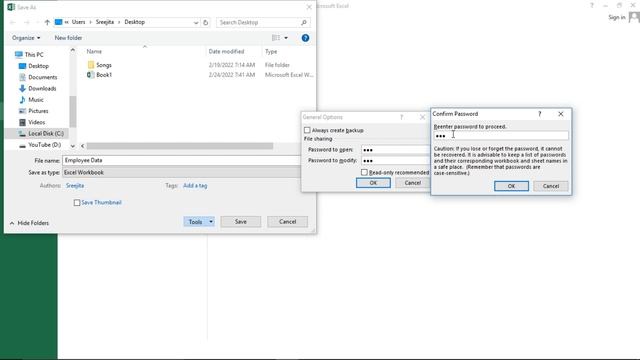Screen dimensions: 640x360
Task: Click file list scroll left arrow
Action: [x=82, y=146]
